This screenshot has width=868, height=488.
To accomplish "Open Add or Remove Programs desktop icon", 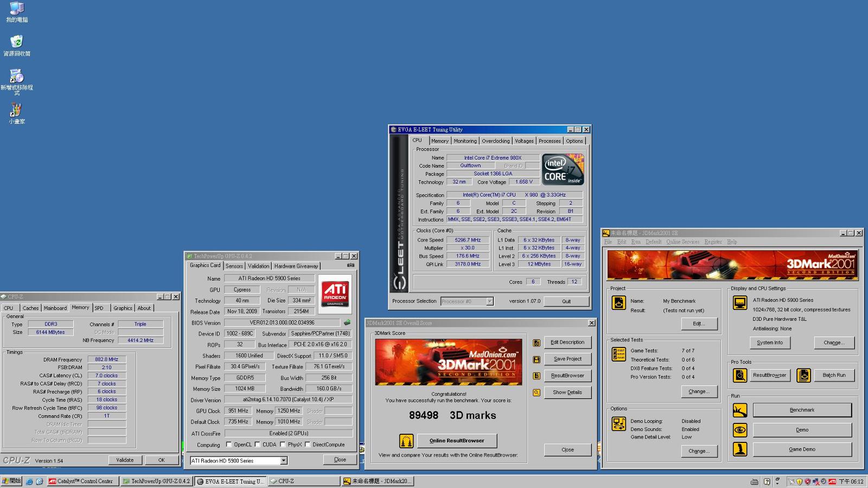I will (17, 83).
